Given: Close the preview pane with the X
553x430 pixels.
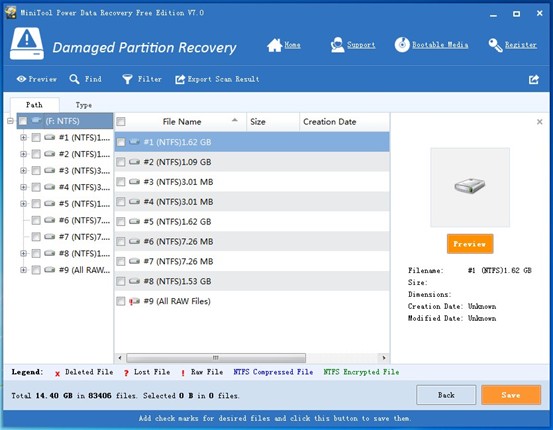Looking at the screenshot, I should (x=540, y=122).
